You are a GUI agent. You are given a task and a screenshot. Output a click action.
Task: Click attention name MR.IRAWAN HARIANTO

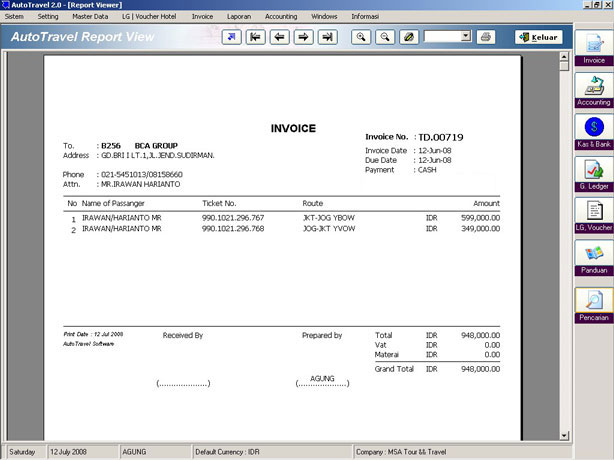(x=141, y=184)
